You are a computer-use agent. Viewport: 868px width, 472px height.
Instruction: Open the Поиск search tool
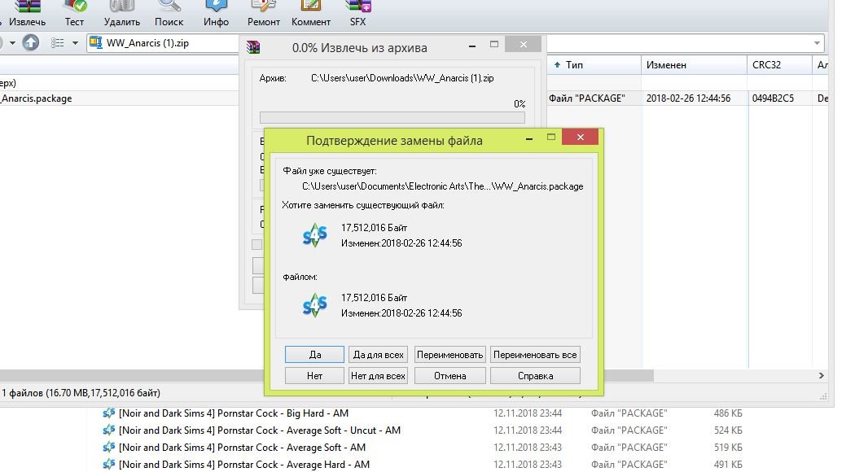[169, 14]
